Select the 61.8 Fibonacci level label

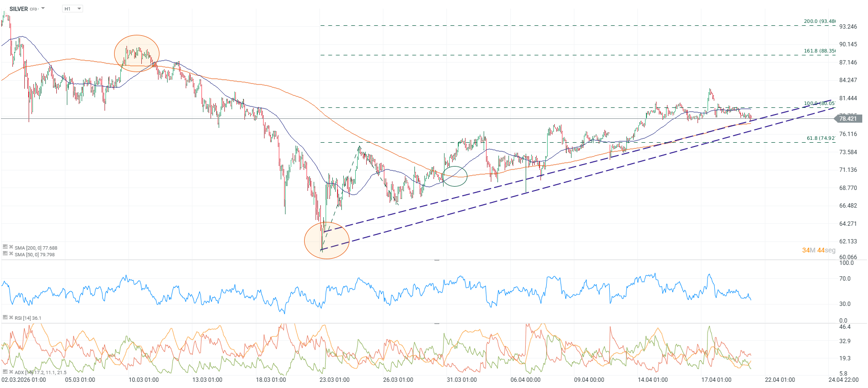820,138
